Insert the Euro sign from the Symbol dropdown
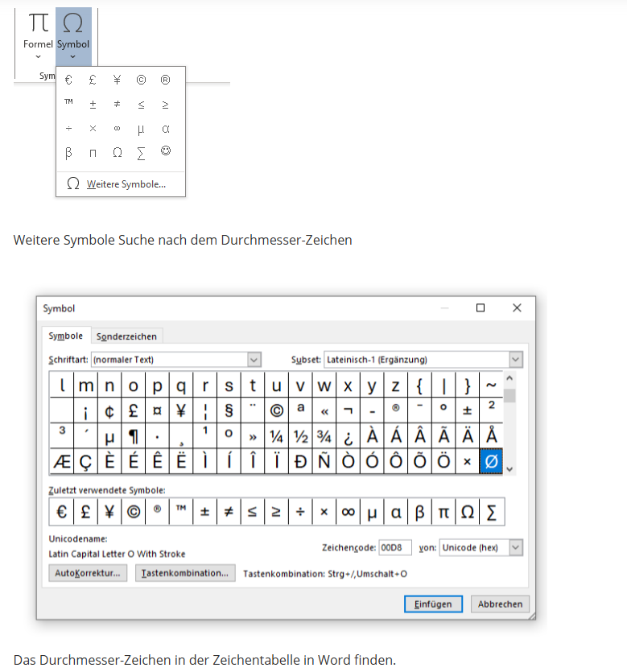This screenshot has height=672, width=627. tap(68, 80)
